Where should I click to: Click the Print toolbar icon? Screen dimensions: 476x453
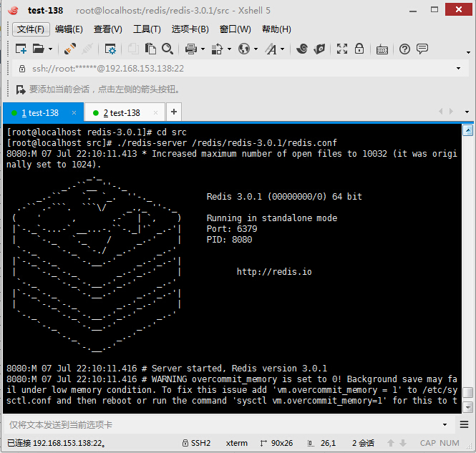[x=191, y=49]
